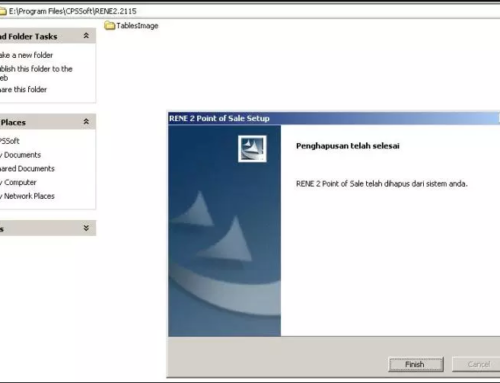Viewport: 500px width, 383px height.
Task: Open My Documents from Other Places
Action: (x=20, y=155)
